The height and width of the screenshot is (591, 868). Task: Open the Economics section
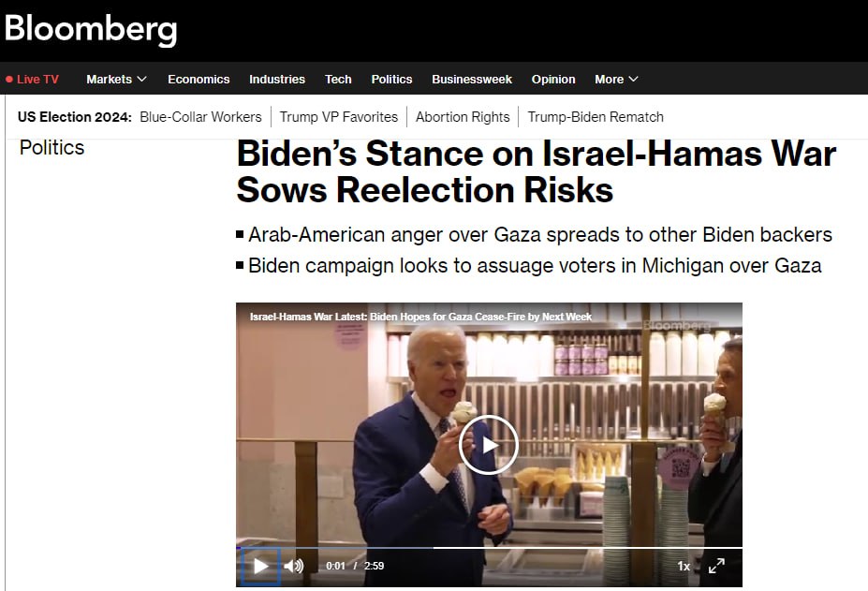point(199,80)
